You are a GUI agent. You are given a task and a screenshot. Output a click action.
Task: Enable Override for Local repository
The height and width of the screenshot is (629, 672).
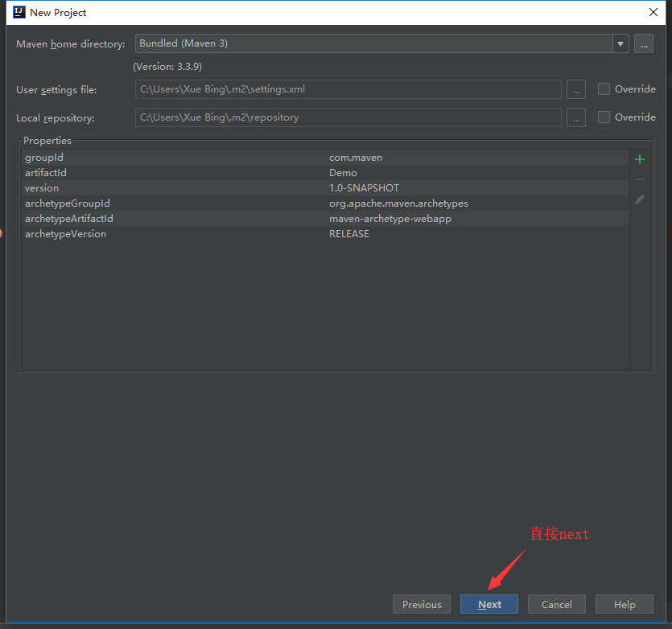(x=604, y=117)
